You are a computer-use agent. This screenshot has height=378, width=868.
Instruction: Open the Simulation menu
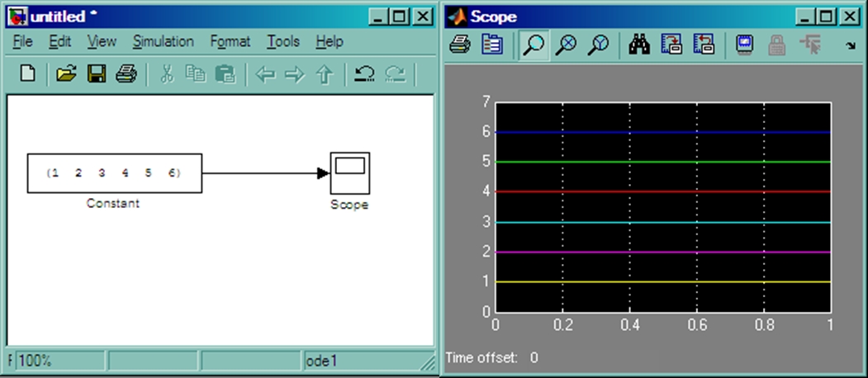click(163, 41)
